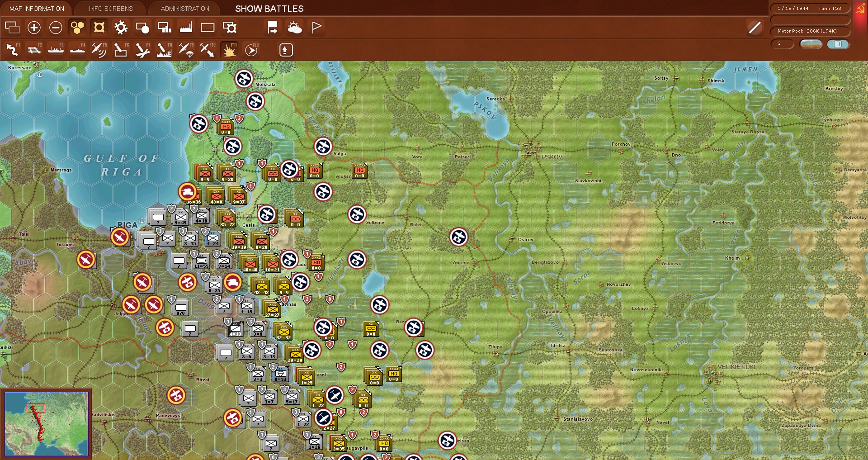
Task: Toggle the F11 show battles mode
Action: pyautogui.click(x=229, y=50)
